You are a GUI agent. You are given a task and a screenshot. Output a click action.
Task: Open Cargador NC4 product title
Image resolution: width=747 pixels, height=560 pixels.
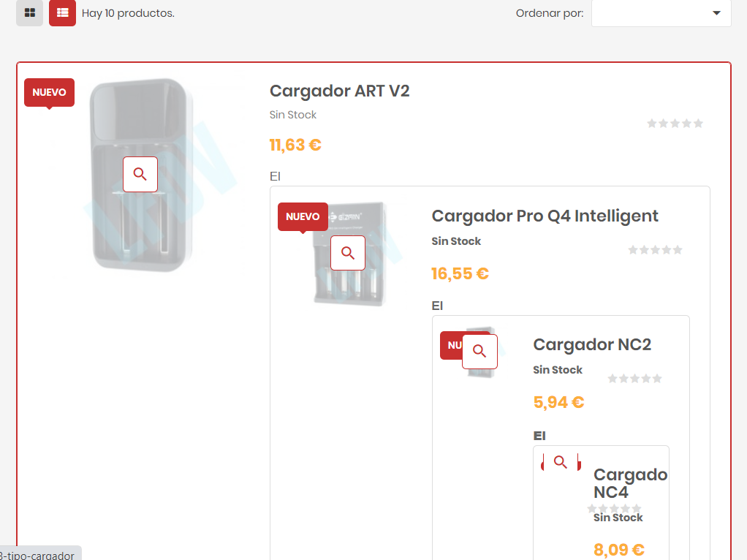click(x=630, y=483)
